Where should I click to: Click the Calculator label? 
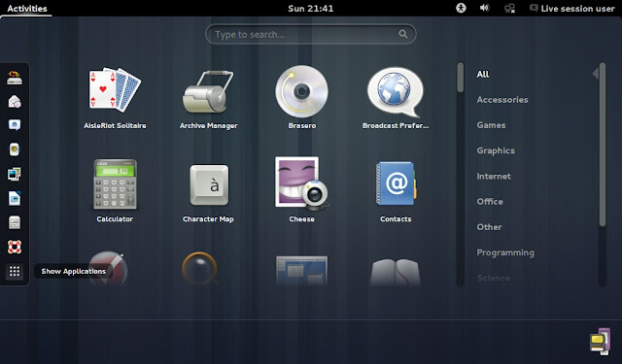coord(115,219)
